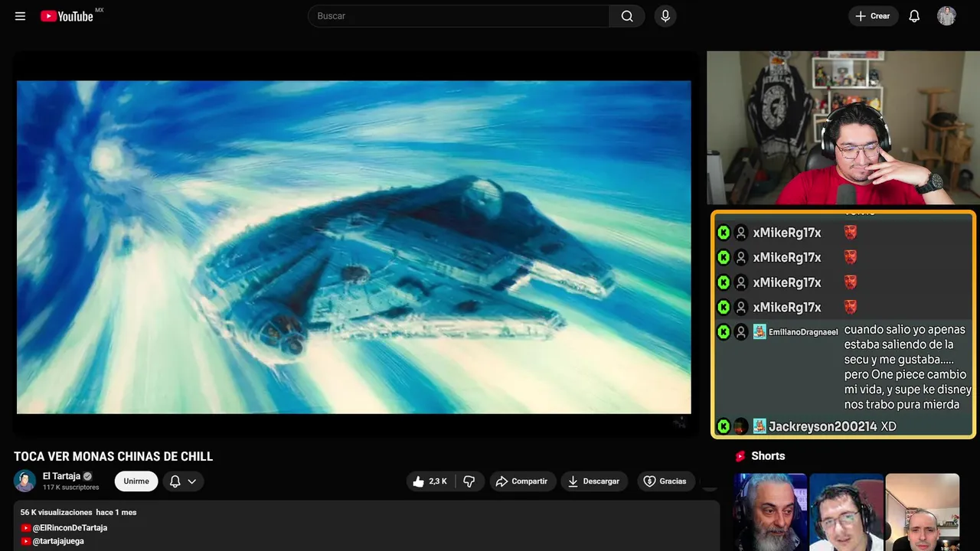Viewport: 980px width, 551px height.
Task: Click the Millennium Falcon video player
Action: [x=354, y=246]
